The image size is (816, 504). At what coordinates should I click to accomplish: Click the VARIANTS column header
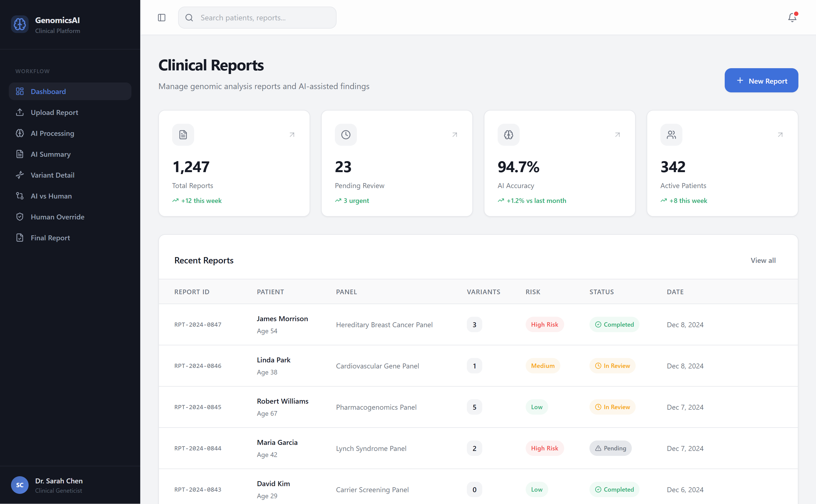(x=484, y=292)
